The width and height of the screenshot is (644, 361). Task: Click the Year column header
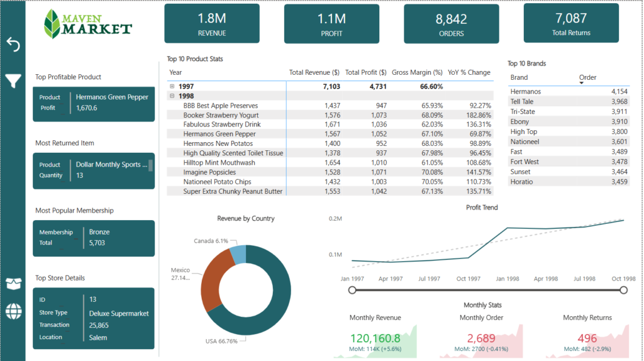pos(175,72)
